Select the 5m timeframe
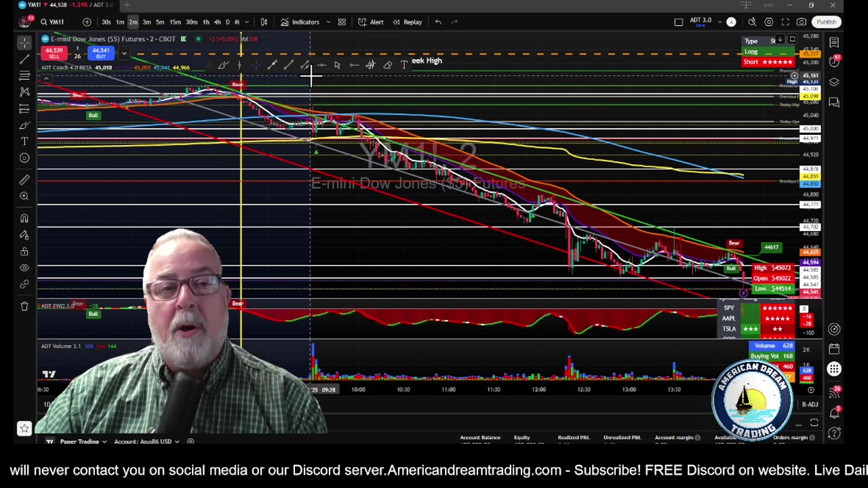Screen dimensions: 868x488 tap(160, 22)
